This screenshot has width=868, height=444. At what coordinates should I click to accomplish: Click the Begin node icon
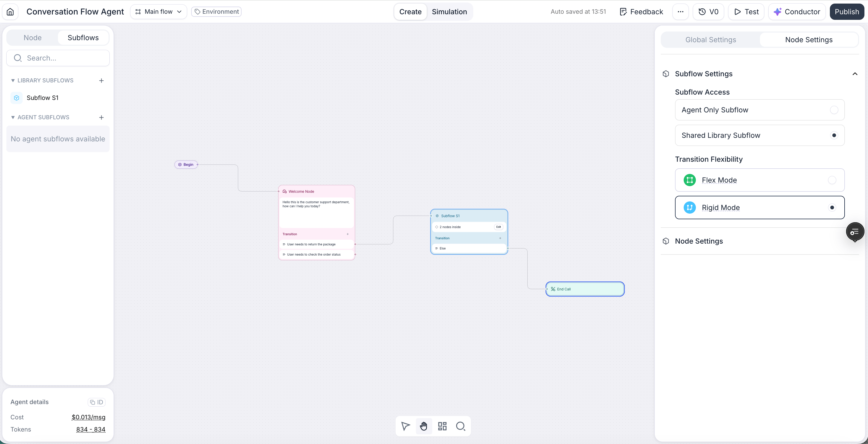(180, 165)
